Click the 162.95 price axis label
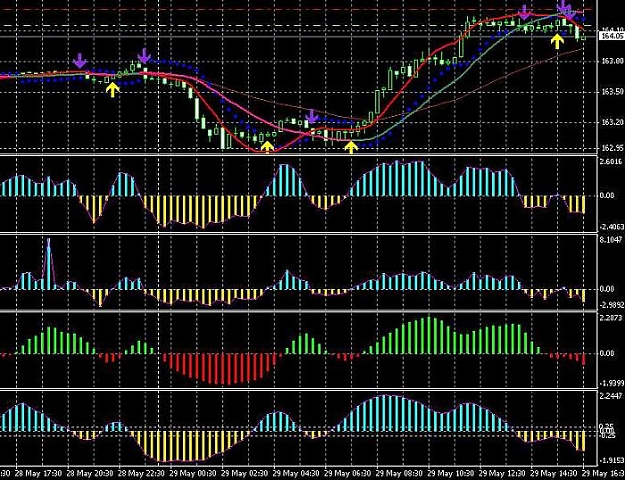Screen dimensions: 625x480 coord(612,148)
